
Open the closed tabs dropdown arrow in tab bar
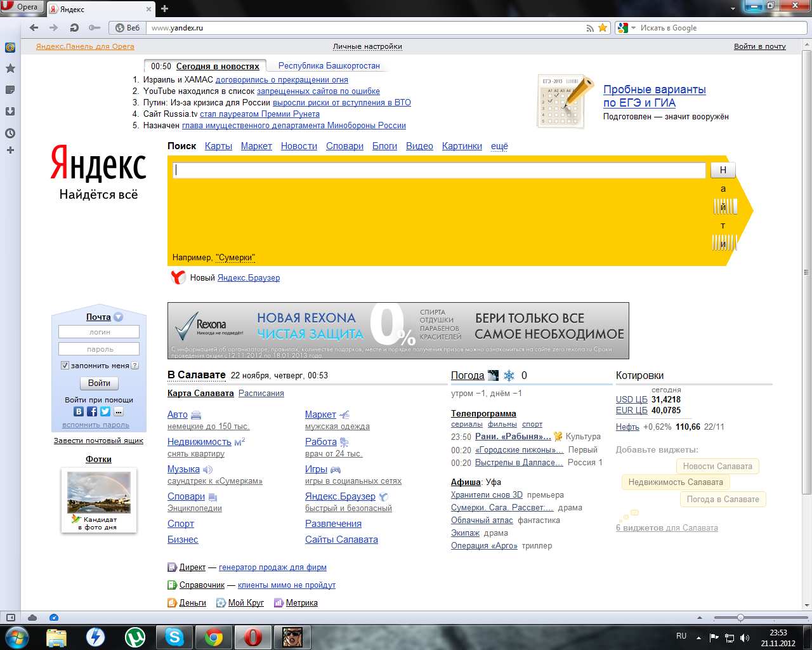click(x=733, y=8)
